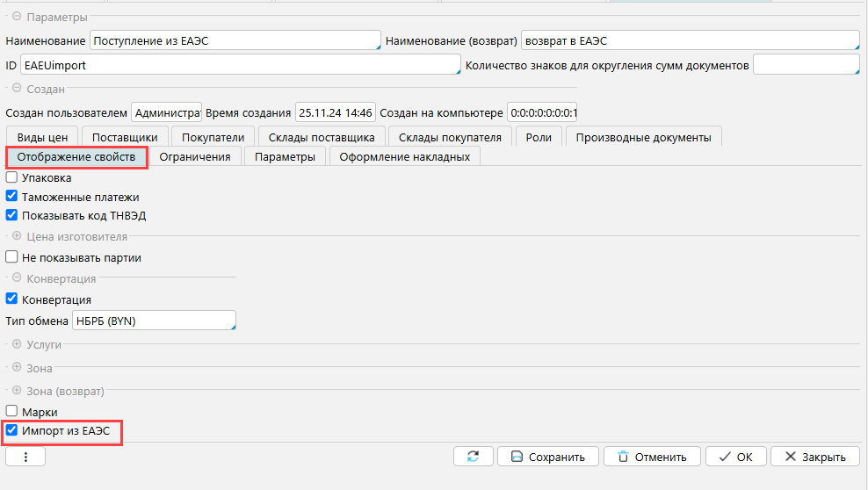This screenshot has width=868, height=490.
Task: Switch to the Ограничения tab
Action: 194,156
